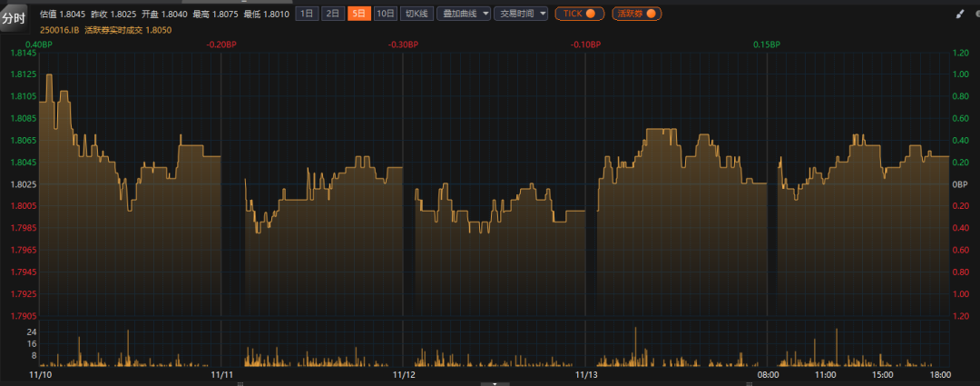Click the 11:00 time label on axis
The image size is (980, 386).
tap(825, 373)
